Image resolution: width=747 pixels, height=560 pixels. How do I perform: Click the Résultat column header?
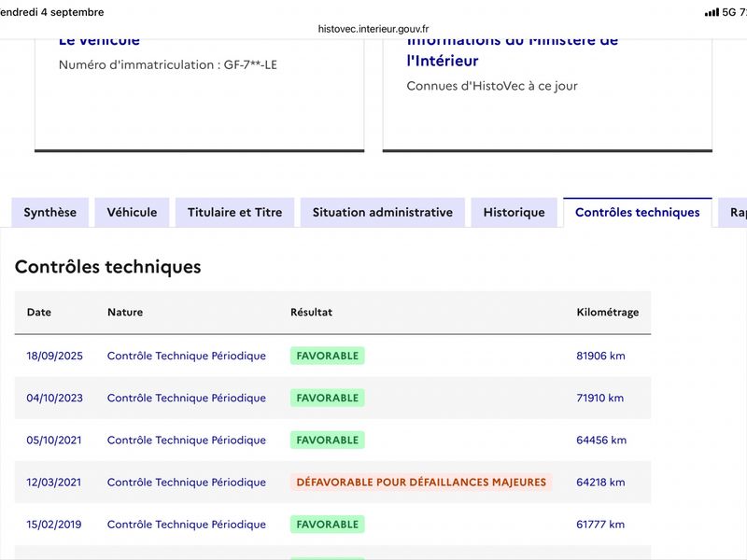tap(312, 312)
